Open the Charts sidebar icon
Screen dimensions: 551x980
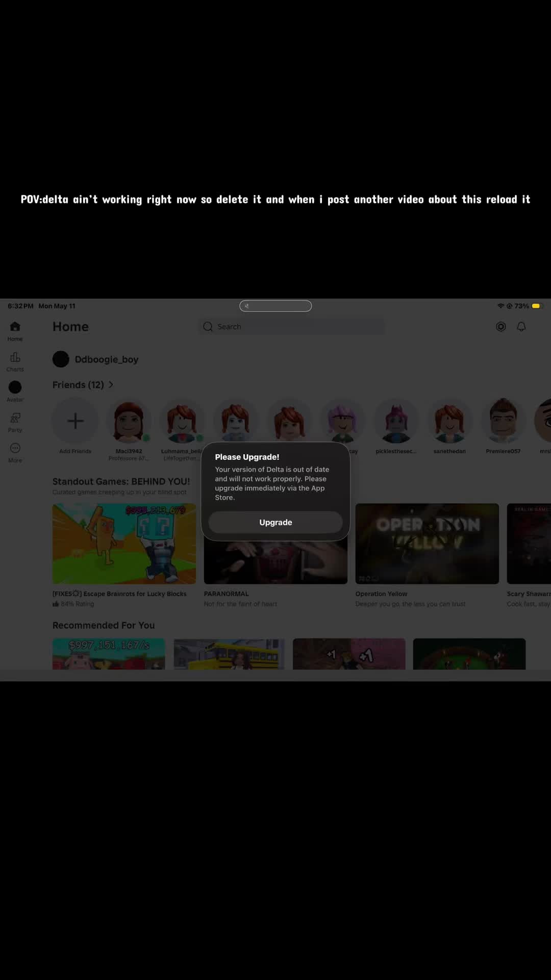pos(15,361)
